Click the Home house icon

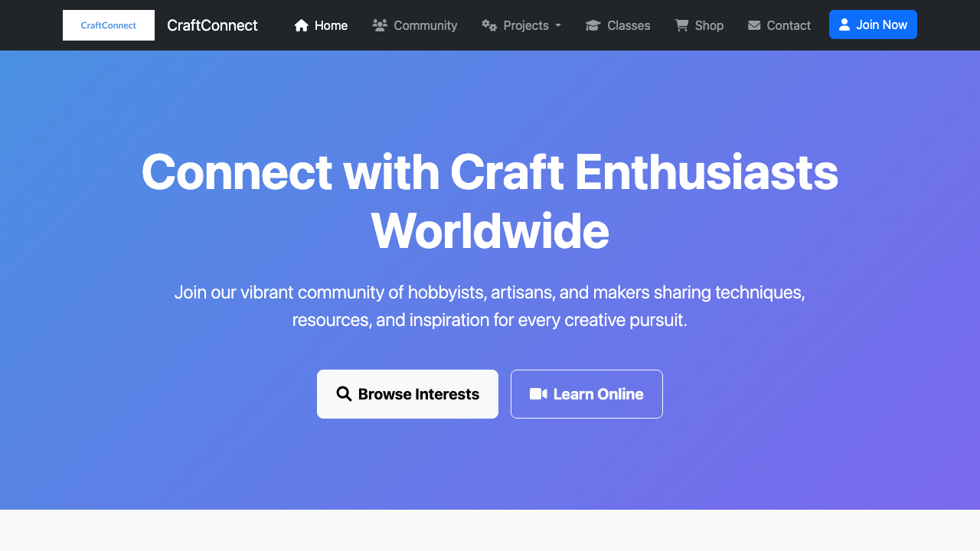coord(302,25)
